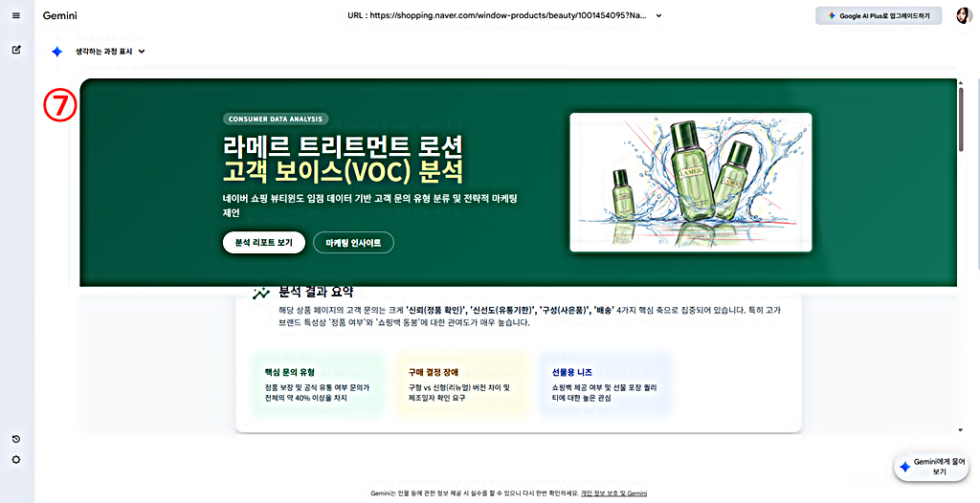Click the 분석 리포트 보기 button
The image size is (980, 503).
point(264,243)
